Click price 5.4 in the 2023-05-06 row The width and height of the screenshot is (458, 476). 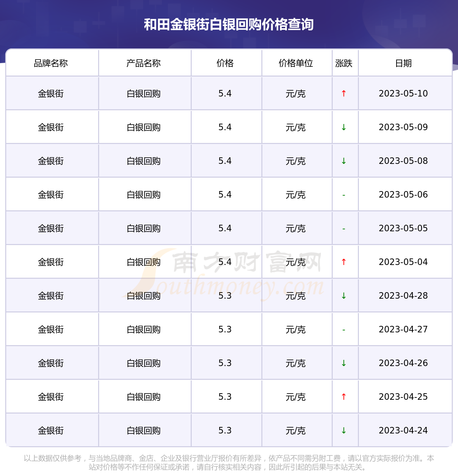[x=225, y=195]
